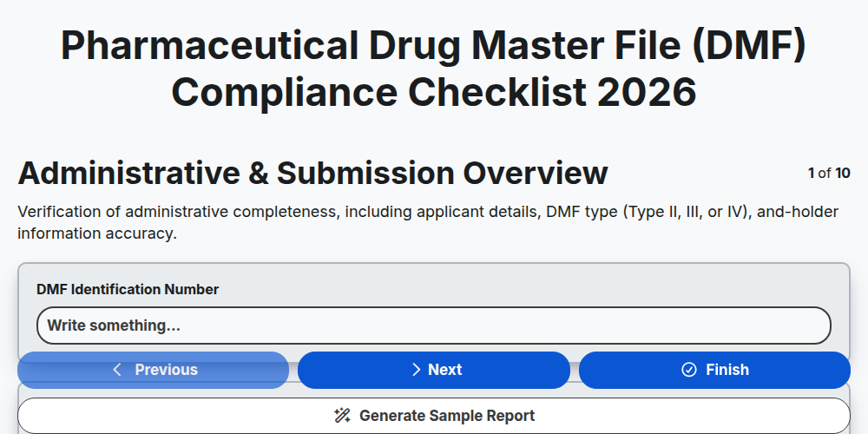Click the Pharmaceutical Drug Master File title

coord(434,47)
